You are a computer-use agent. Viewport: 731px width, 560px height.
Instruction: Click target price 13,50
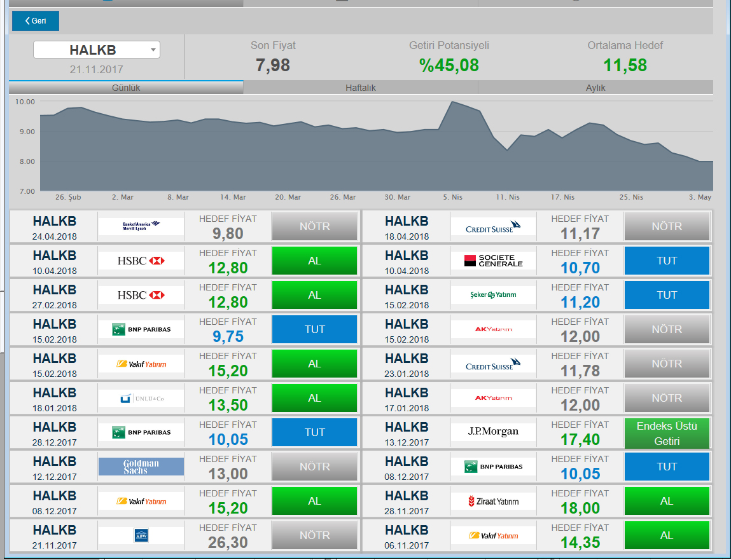point(228,405)
